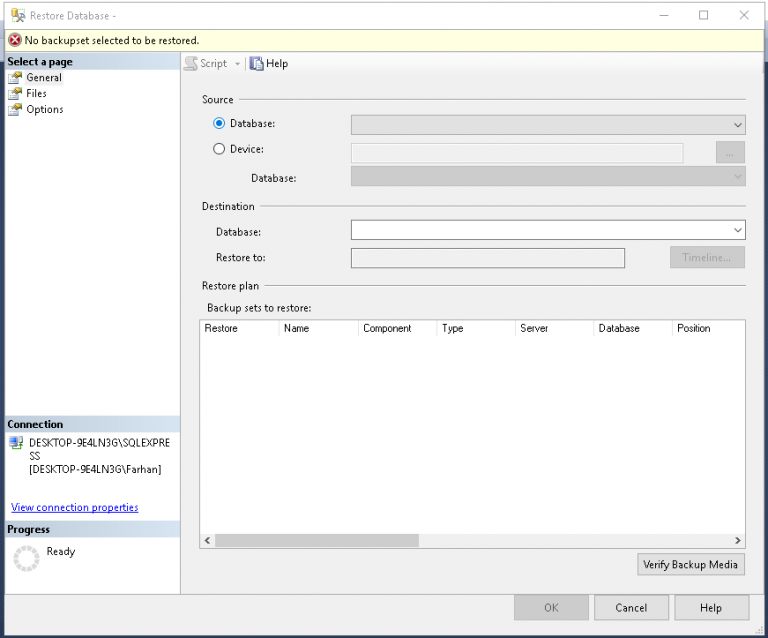
Task: Click the 'Ready' progress status text
Action: click(61, 551)
